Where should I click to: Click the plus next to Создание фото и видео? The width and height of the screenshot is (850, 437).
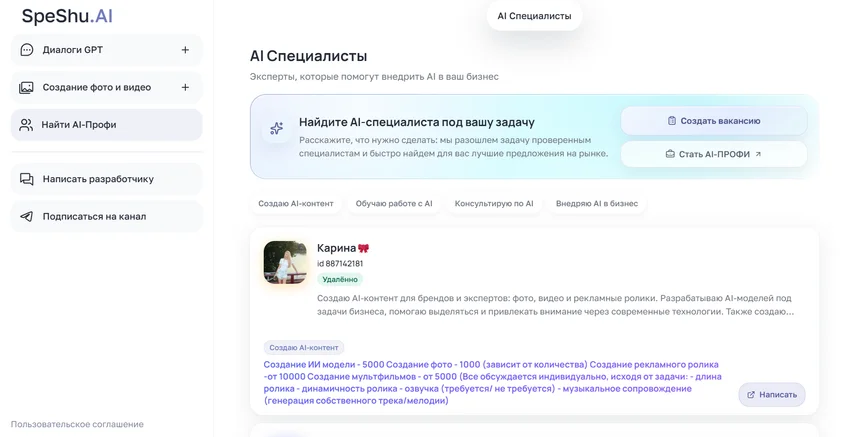pyautogui.click(x=185, y=87)
